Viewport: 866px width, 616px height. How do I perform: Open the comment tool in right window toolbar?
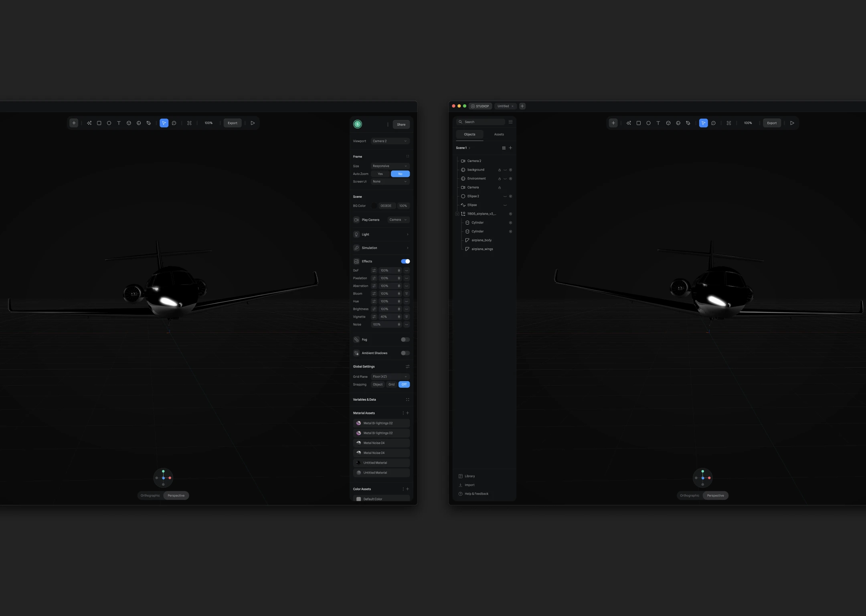coord(714,123)
